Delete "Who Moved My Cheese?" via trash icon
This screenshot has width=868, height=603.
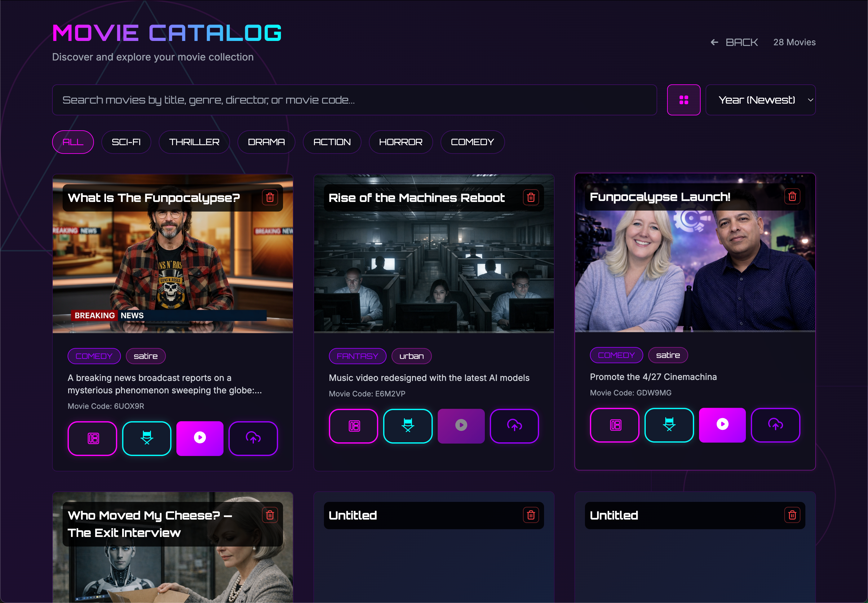(270, 515)
